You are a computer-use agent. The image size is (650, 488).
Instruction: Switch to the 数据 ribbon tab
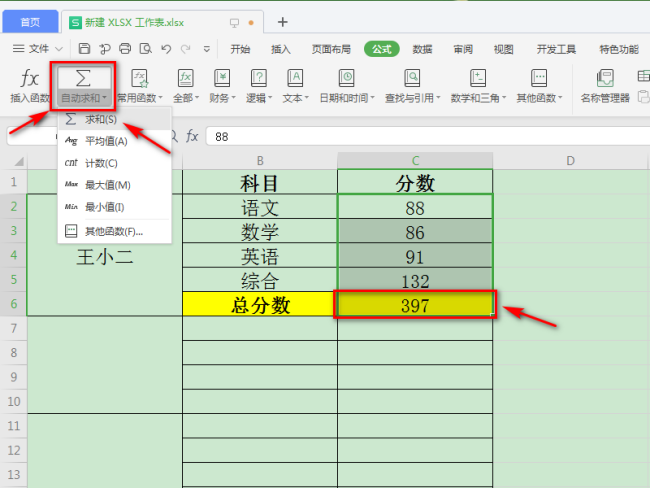422,49
